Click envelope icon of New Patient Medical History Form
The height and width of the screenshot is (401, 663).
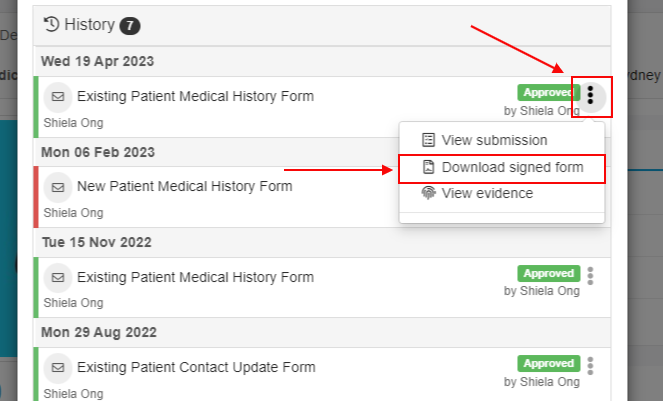click(58, 187)
